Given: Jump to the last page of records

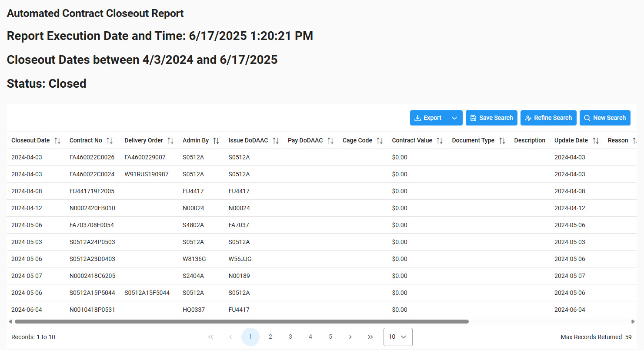Looking at the screenshot, I should (x=370, y=337).
